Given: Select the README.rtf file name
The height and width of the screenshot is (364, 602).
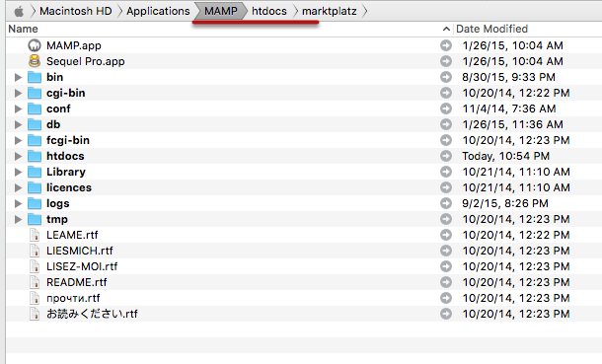Looking at the screenshot, I should coord(76,282).
